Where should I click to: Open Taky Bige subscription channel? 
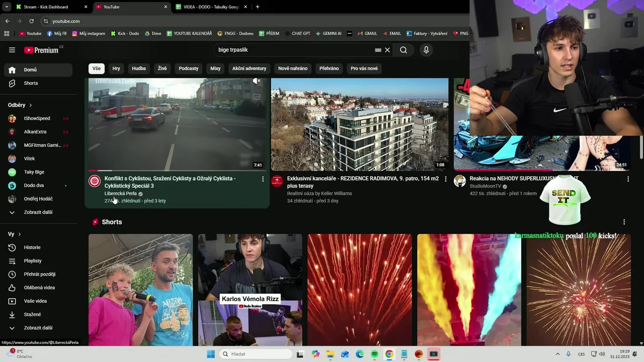[x=38, y=172]
